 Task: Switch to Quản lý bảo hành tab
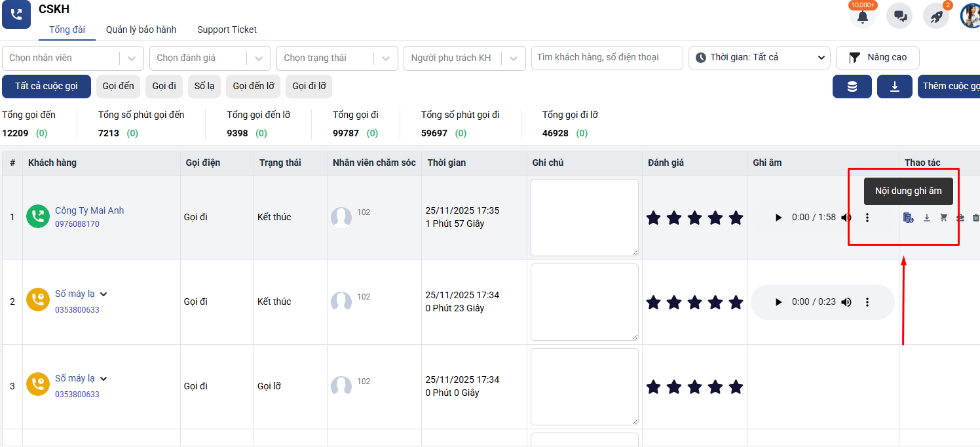pyautogui.click(x=141, y=29)
